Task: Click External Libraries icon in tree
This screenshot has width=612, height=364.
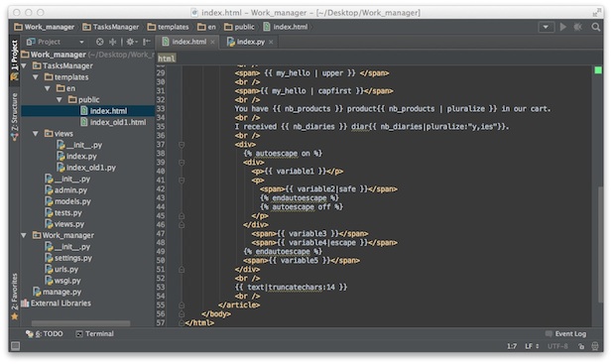Action: (25, 303)
